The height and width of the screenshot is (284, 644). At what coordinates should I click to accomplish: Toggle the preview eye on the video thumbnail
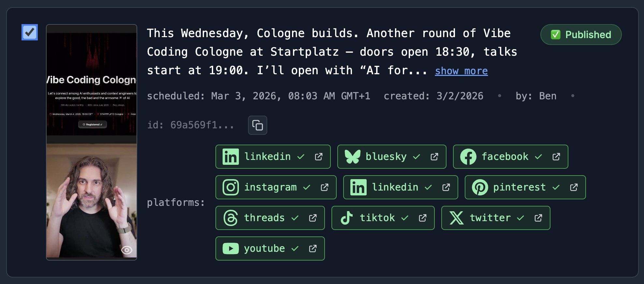click(126, 250)
